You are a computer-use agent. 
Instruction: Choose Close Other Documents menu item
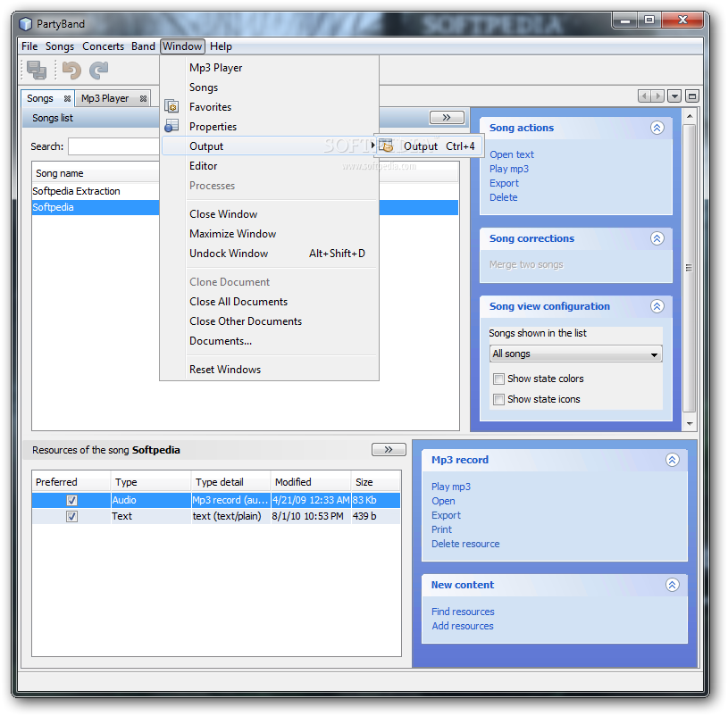pos(269,321)
